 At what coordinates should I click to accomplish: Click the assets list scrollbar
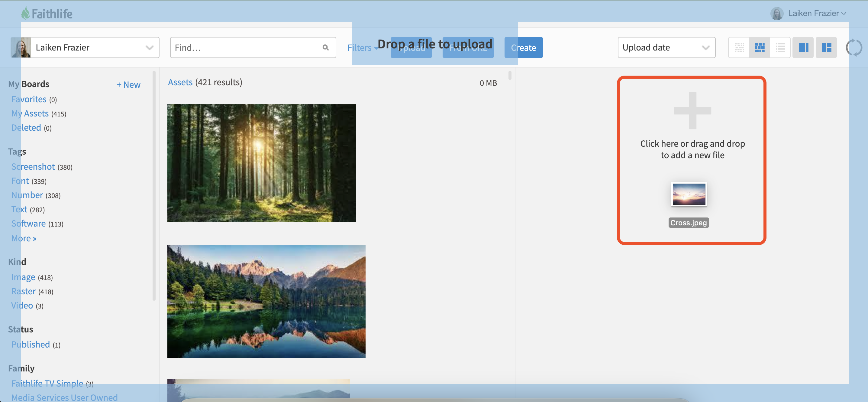(510, 75)
